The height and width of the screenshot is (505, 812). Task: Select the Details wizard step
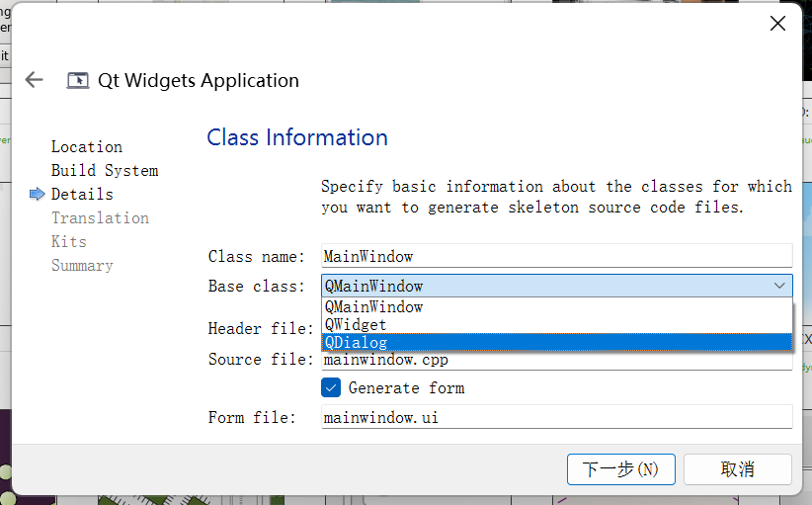tap(82, 195)
